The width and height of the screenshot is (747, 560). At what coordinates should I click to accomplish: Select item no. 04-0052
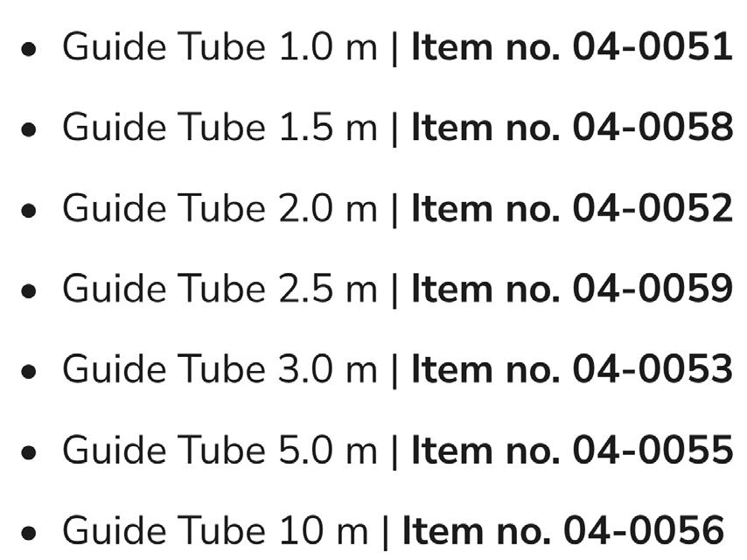(572, 208)
